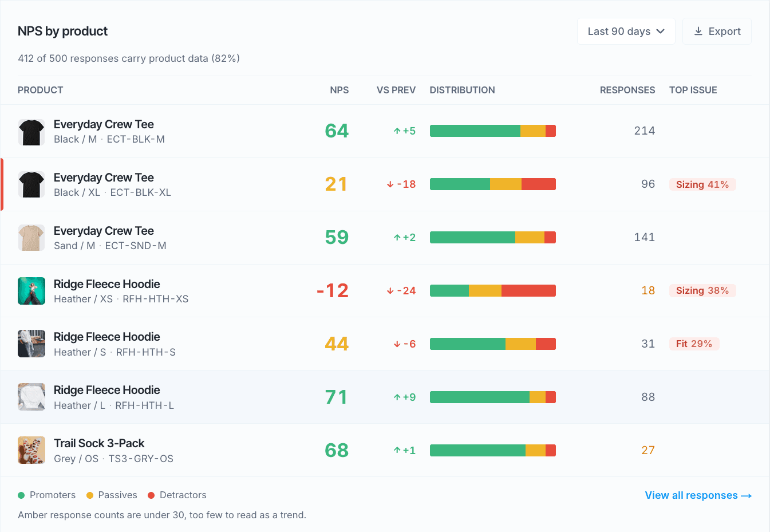Sort by the VS PREV column header
Screen dimensions: 770x532
coord(396,90)
